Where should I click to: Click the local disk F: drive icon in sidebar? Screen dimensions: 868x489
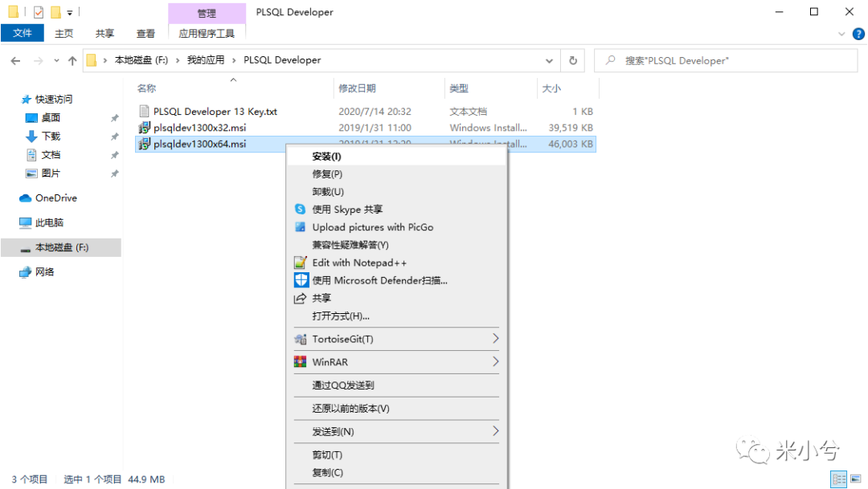pyautogui.click(x=25, y=248)
